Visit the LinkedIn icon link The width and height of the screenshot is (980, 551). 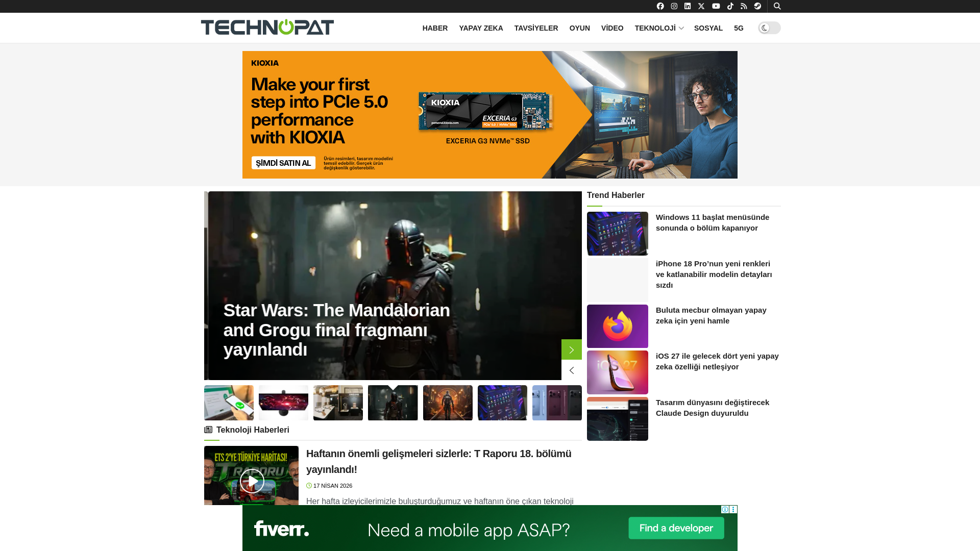click(x=688, y=6)
